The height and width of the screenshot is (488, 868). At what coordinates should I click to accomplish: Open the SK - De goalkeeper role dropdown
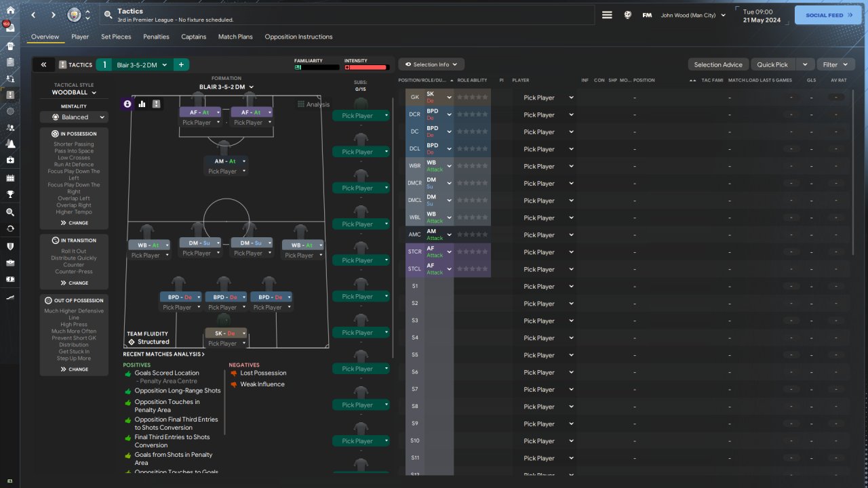point(226,333)
